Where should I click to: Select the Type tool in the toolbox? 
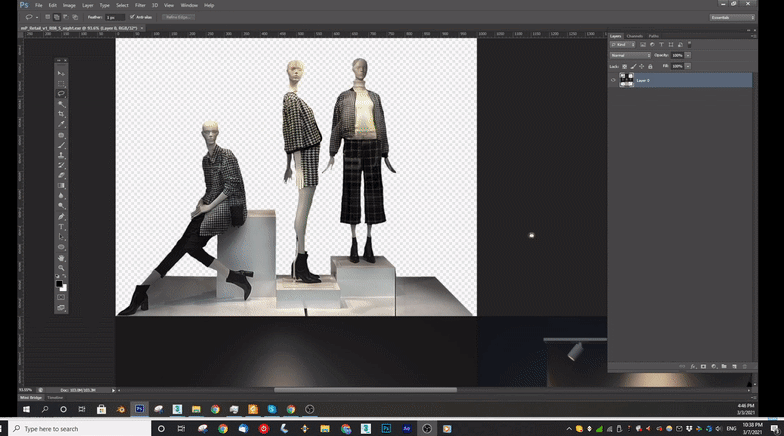(61, 227)
